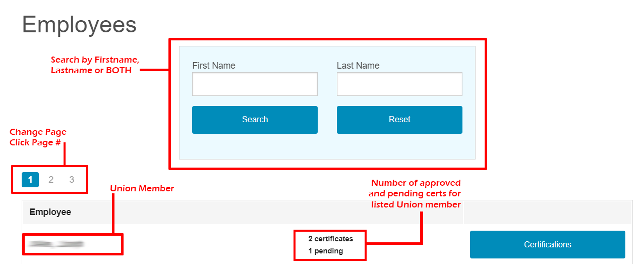Click the 'First Name' field label
This screenshot has width=644, height=264.
pyautogui.click(x=214, y=66)
